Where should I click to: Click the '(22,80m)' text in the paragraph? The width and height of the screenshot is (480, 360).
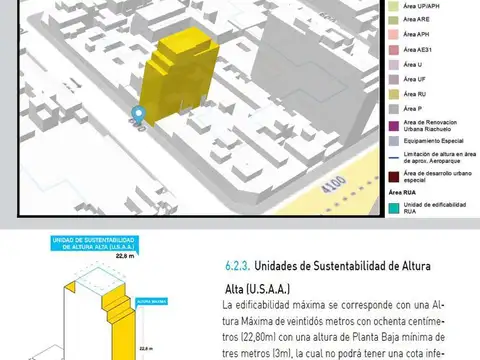pos(257,337)
